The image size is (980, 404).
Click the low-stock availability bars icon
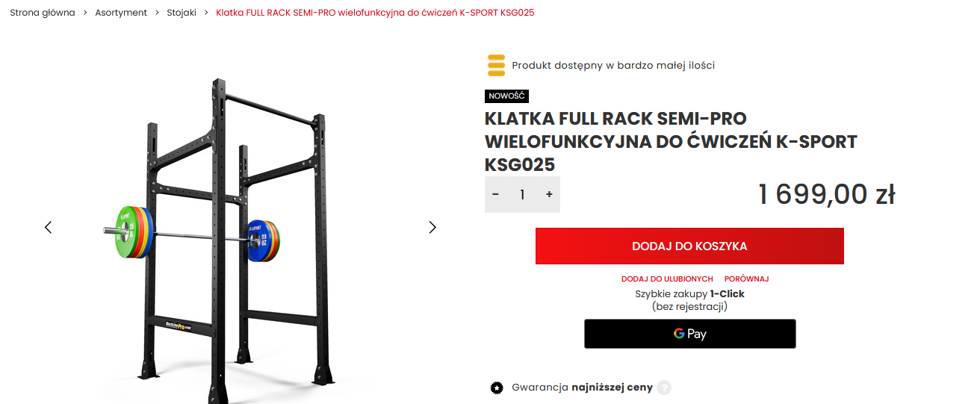496,65
